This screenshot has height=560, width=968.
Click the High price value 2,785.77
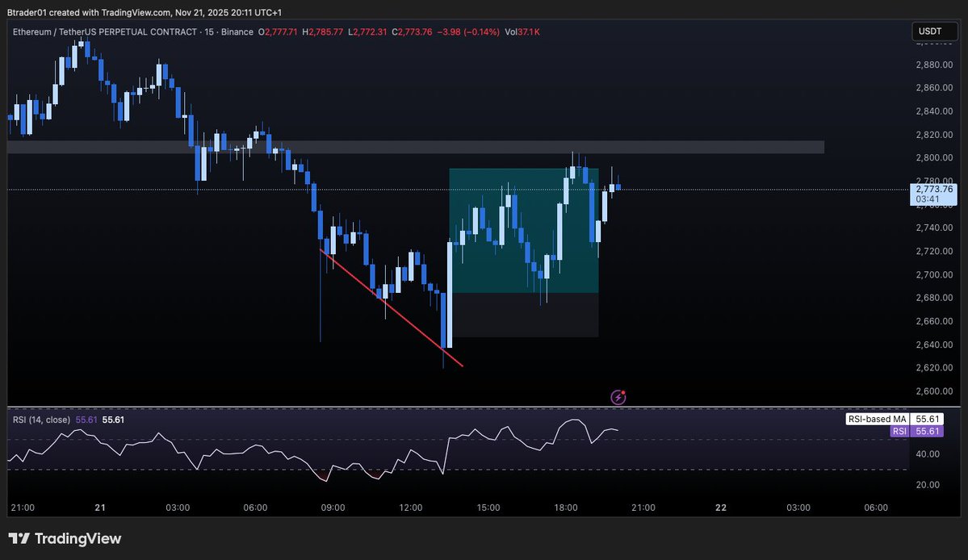coord(326,32)
